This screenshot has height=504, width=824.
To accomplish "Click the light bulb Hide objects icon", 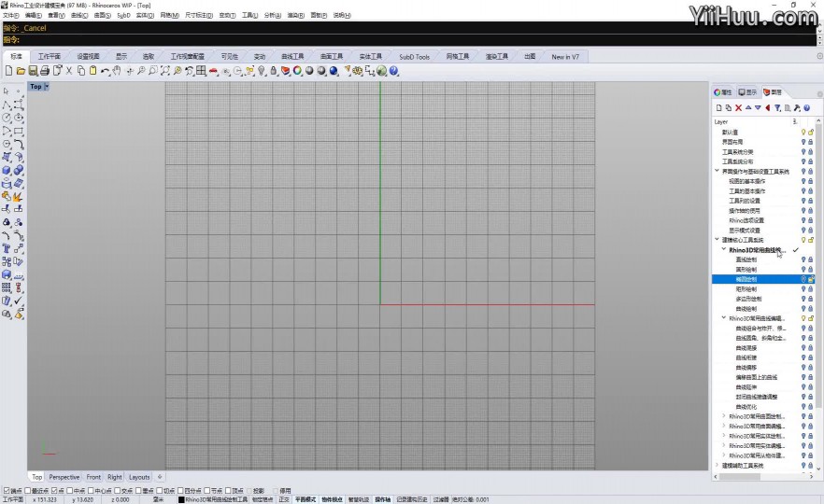I will point(262,71).
